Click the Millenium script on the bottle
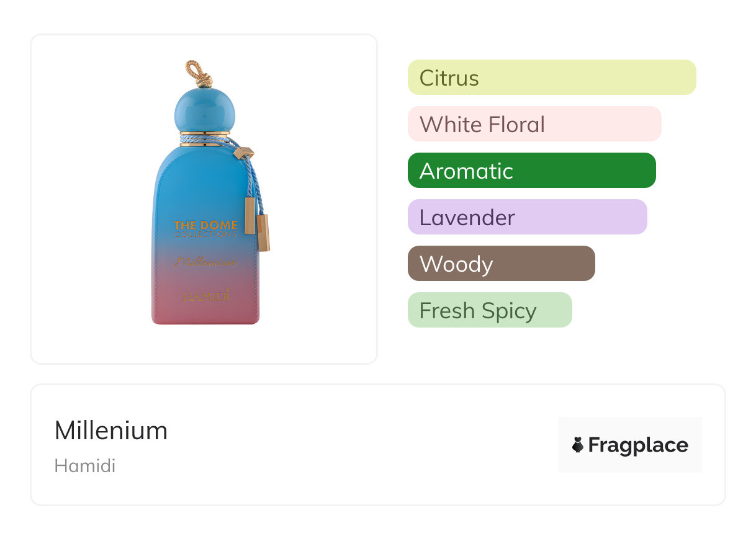The image size is (756, 536). pos(205,262)
